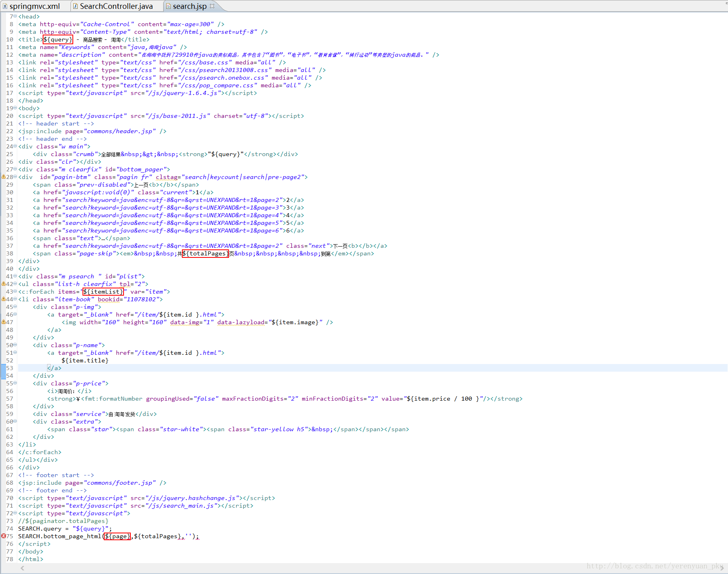Click the //${paginator.totalPages} comment line
Screen dimensions: 728x574
tap(64, 521)
